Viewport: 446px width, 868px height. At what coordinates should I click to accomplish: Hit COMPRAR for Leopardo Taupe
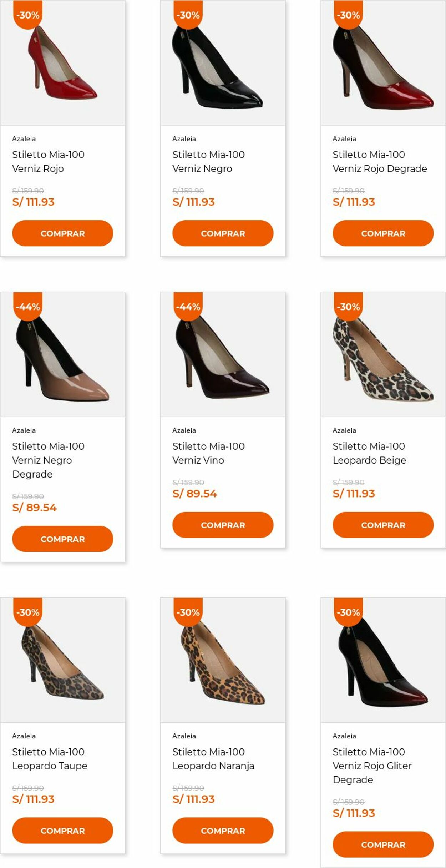[62, 831]
